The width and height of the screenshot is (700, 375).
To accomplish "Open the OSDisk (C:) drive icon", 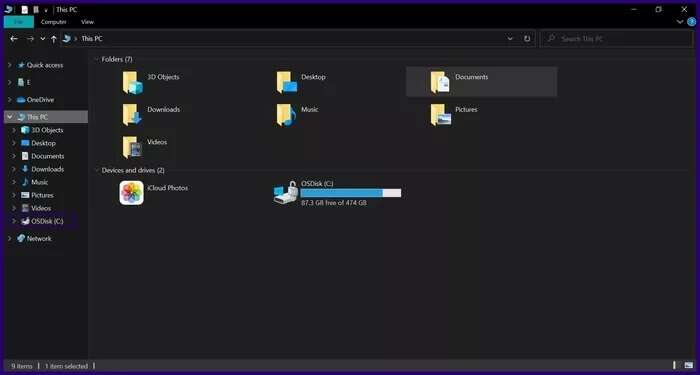I will point(286,193).
